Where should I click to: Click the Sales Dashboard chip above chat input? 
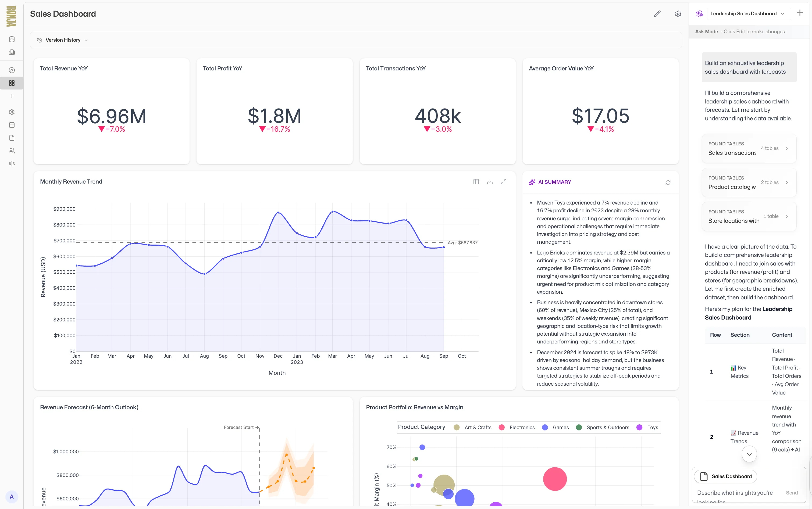[x=725, y=476]
